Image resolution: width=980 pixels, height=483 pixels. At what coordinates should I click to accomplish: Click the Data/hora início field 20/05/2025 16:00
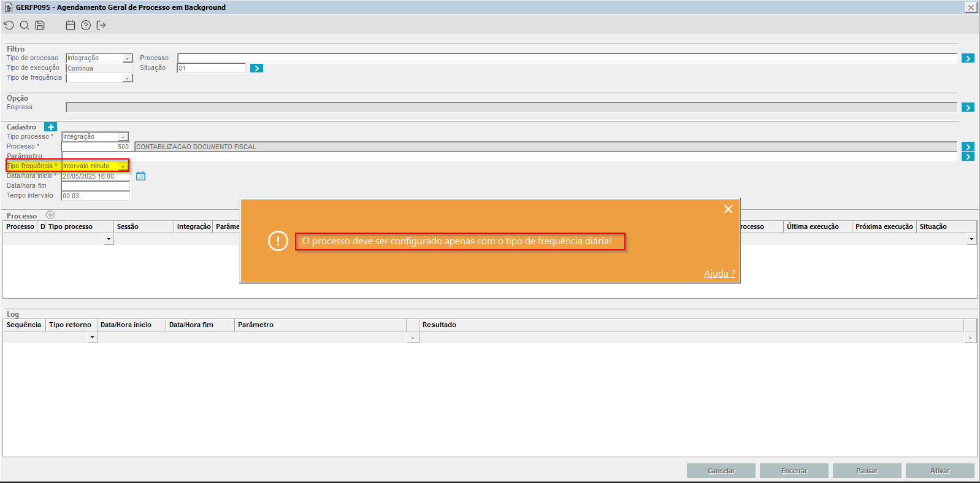point(96,176)
